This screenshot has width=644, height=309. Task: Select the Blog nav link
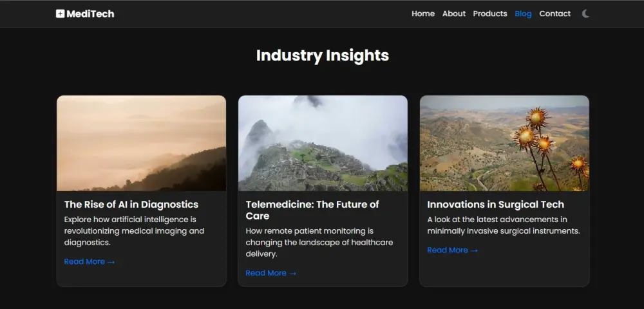click(523, 14)
